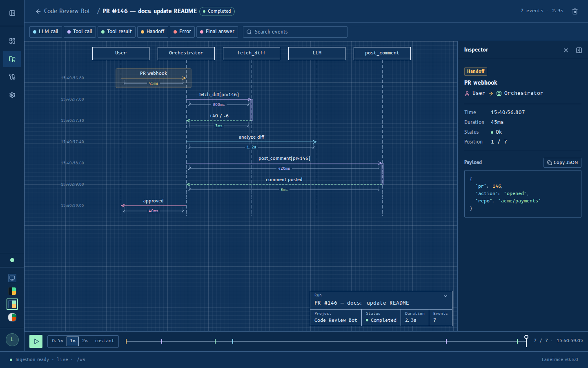Set playback speed to instant

(x=105, y=341)
